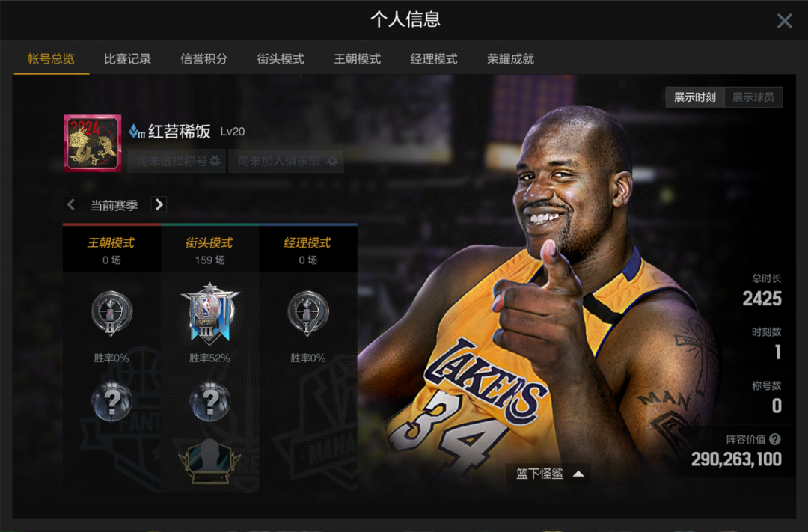The image size is (808, 532).
Task: Click the question-mark ball under 街头模式
Action: [x=209, y=400]
